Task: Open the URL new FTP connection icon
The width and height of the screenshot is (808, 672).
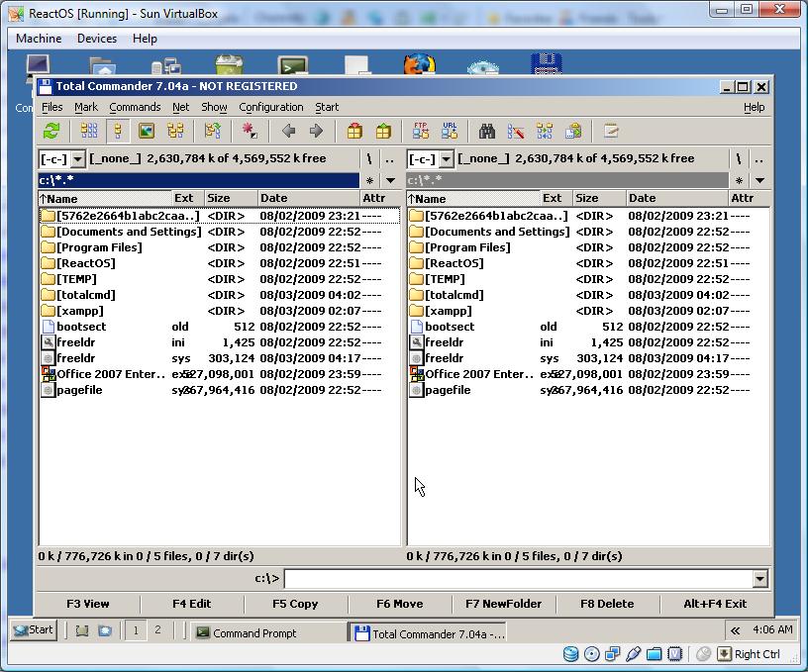Action: tap(450, 131)
